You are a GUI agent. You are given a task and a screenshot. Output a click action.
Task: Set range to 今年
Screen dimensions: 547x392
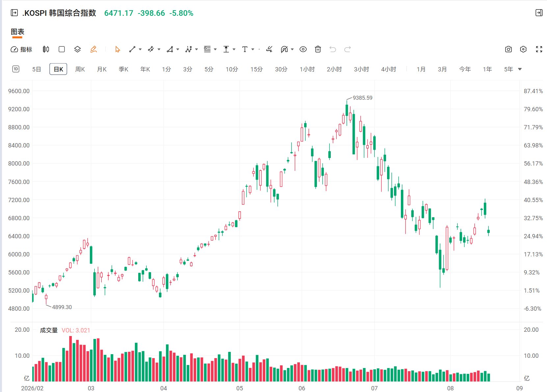[465, 69]
